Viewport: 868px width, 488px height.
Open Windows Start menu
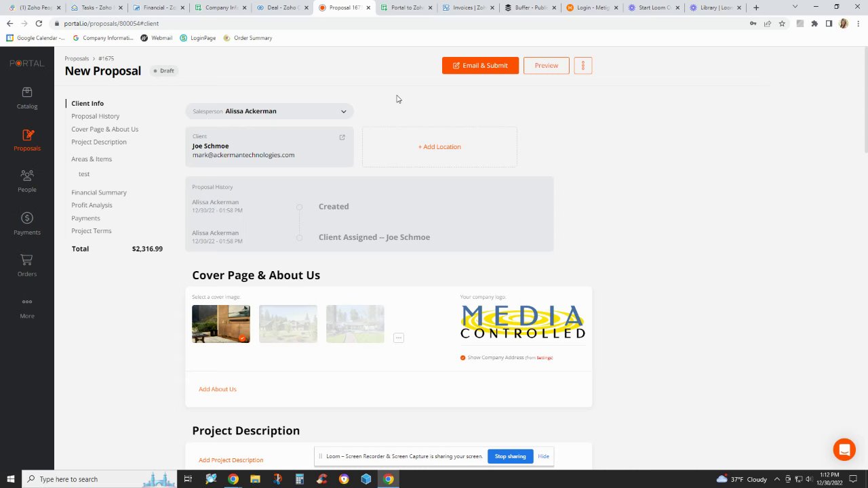11,479
